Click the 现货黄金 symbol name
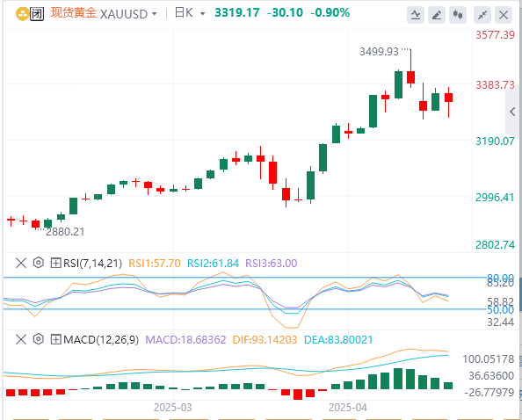 click(x=74, y=13)
